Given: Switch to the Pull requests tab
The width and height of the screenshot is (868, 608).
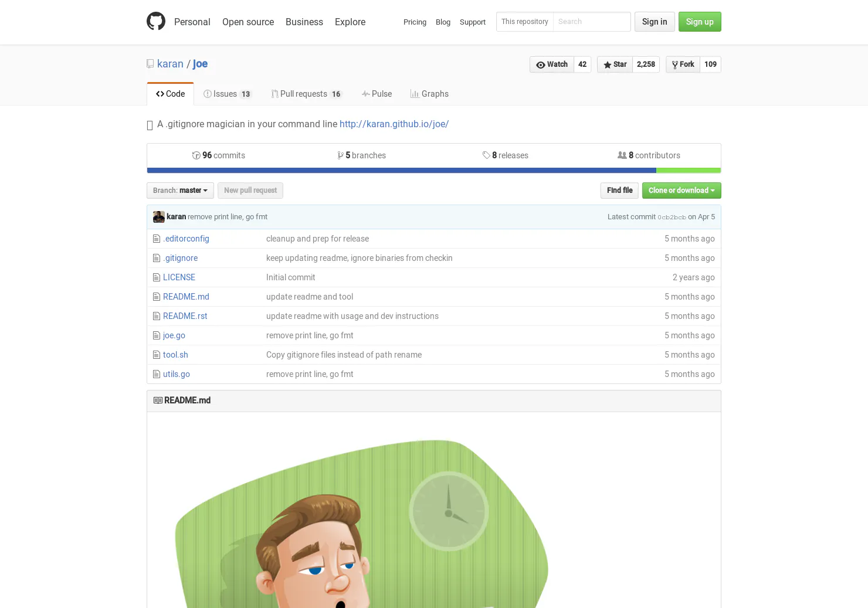Looking at the screenshot, I should (x=306, y=94).
